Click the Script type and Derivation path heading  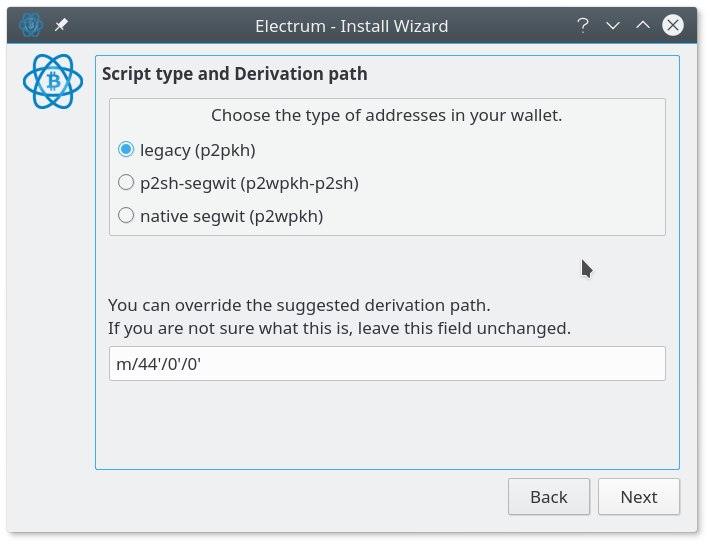click(235, 74)
